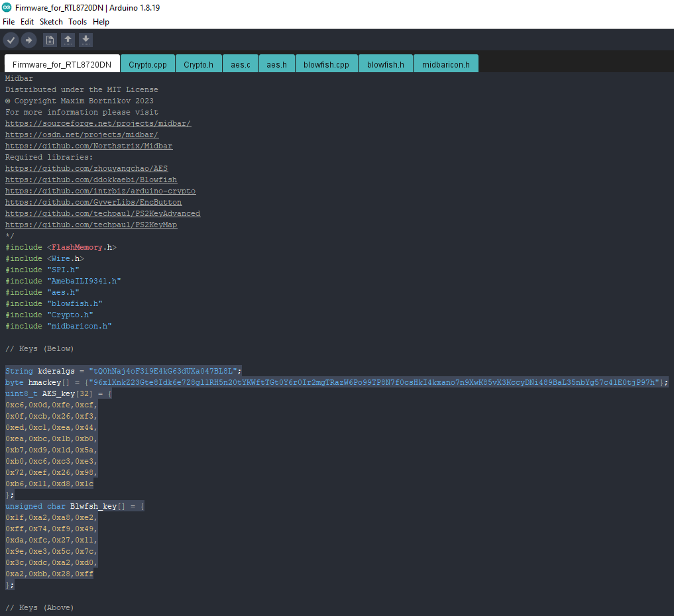This screenshot has width=674, height=616.
Task: Open the Edit menu
Action: tap(27, 21)
